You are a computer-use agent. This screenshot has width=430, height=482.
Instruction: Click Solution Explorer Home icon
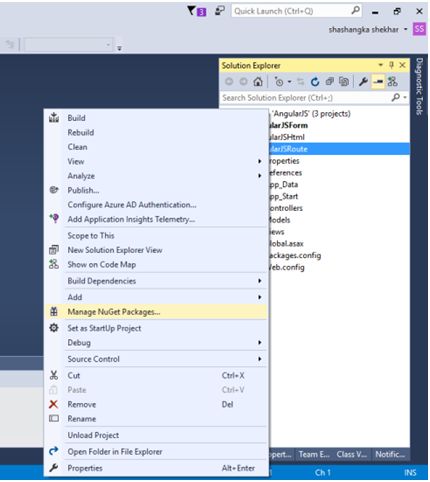(x=258, y=81)
